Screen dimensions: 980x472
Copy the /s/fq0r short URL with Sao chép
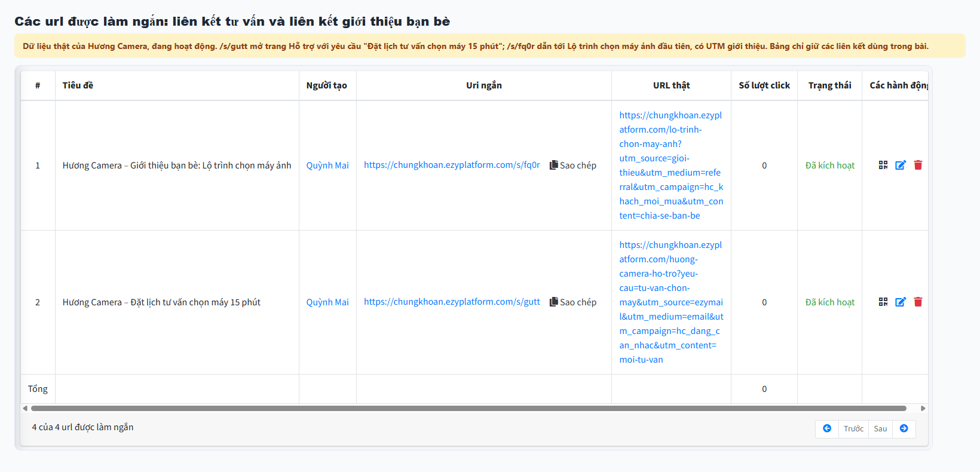(573, 165)
